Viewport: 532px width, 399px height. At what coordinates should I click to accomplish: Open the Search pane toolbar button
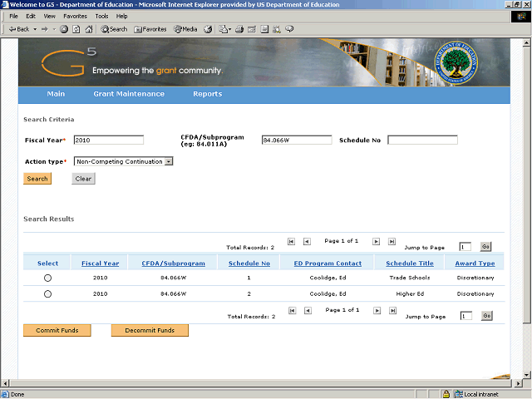click(x=114, y=29)
